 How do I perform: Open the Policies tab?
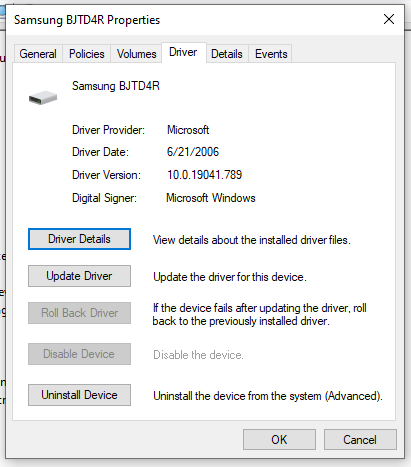point(87,54)
